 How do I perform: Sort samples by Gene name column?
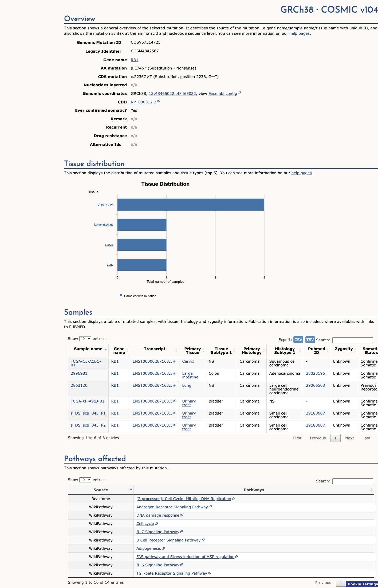click(x=119, y=351)
